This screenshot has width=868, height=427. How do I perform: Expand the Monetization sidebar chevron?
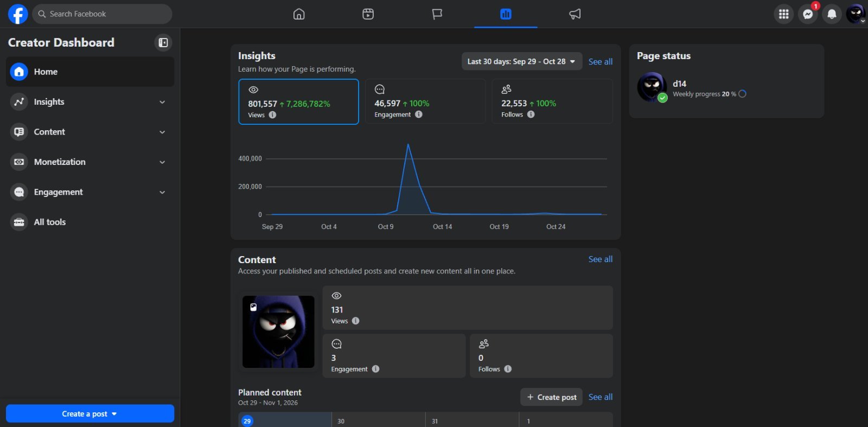(x=162, y=162)
